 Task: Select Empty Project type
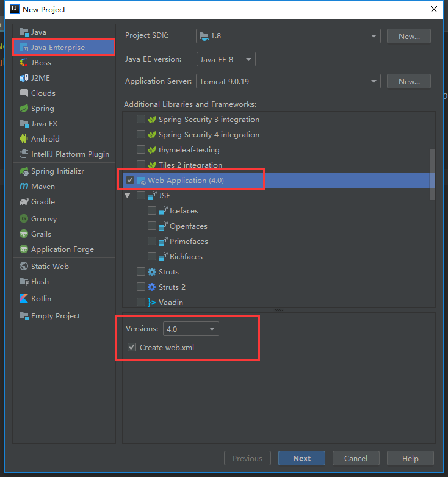click(x=64, y=316)
